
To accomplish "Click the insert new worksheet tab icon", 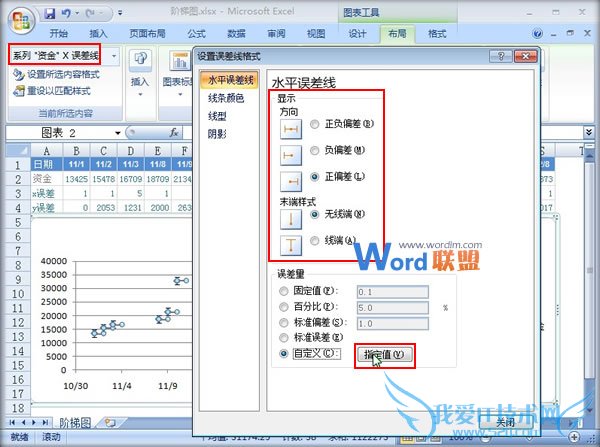I will [x=110, y=422].
